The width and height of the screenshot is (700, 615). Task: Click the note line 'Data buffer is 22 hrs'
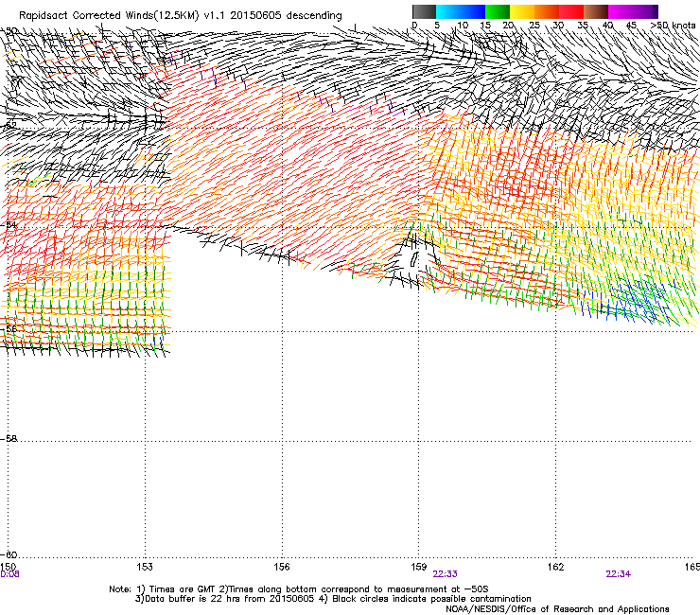coord(333,599)
